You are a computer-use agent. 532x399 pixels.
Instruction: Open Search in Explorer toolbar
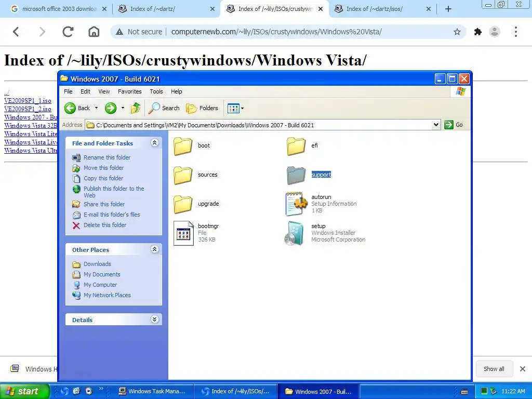[164, 108]
